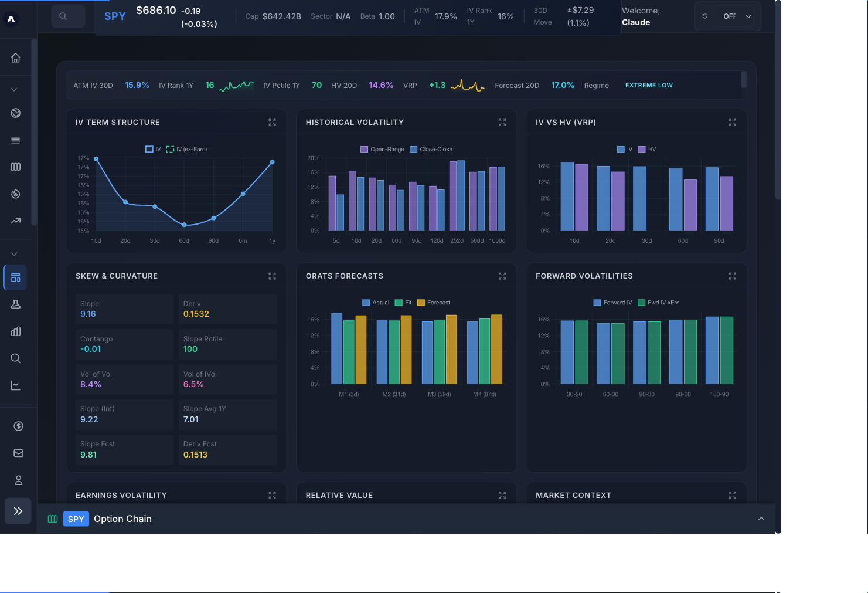The width and height of the screenshot is (868, 593).
Task: Open the flask research icon in sidebar
Action: coord(16,304)
